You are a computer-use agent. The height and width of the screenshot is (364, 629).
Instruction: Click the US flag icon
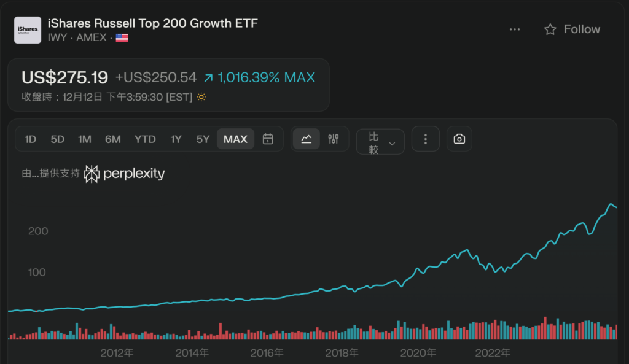pyautogui.click(x=122, y=38)
